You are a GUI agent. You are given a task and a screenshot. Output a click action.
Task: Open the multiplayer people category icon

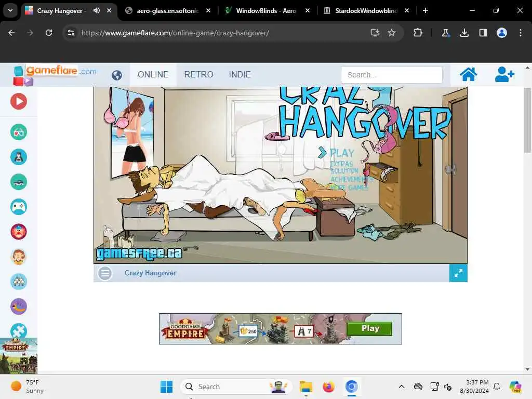[x=19, y=282]
